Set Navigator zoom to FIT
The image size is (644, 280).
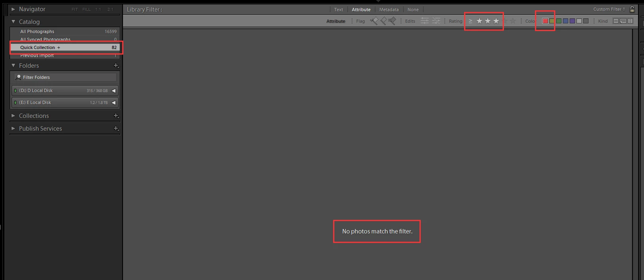pyautogui.click(x=75, y=10)
